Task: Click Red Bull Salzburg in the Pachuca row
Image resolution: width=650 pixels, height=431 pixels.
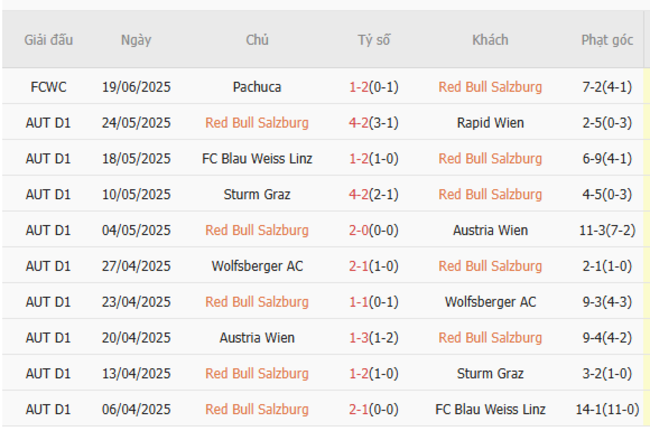Action: pyautogui.click(x=490, y=87)
